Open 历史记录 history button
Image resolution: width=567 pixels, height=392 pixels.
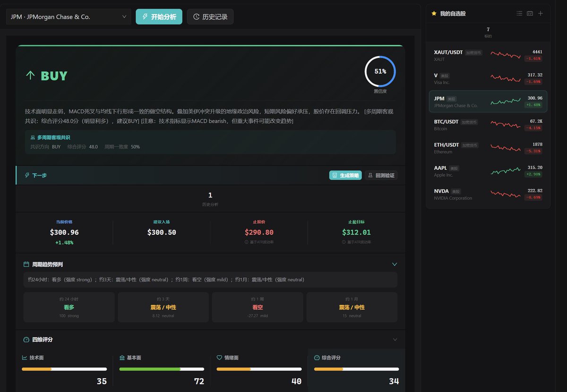click(210, 17)
